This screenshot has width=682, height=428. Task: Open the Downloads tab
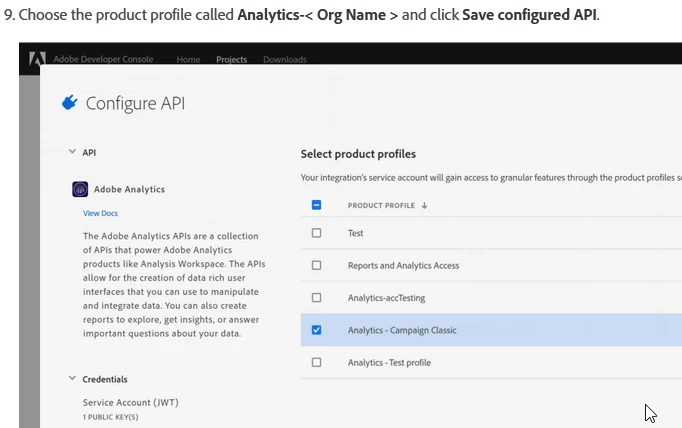pos(285,60)
